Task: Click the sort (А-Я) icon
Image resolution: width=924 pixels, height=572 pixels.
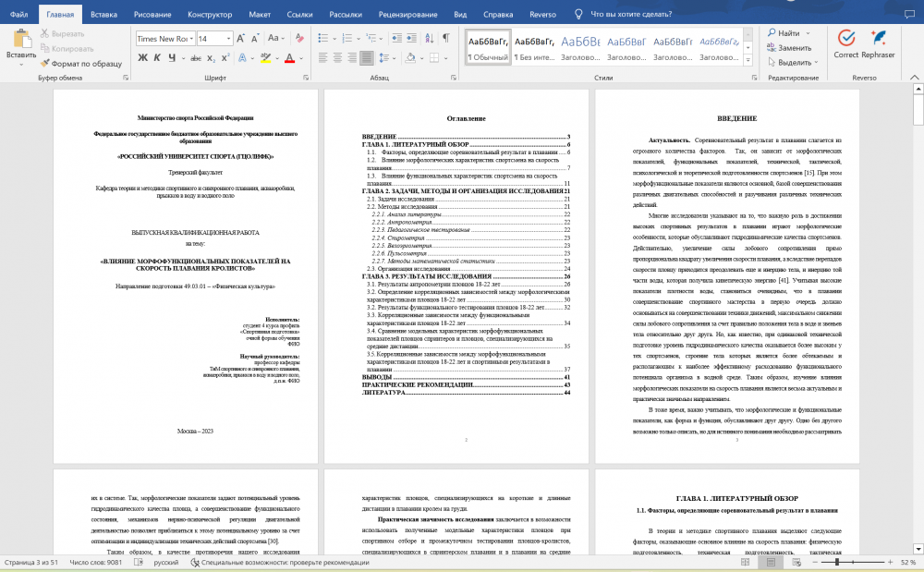Action: (430, 38)
